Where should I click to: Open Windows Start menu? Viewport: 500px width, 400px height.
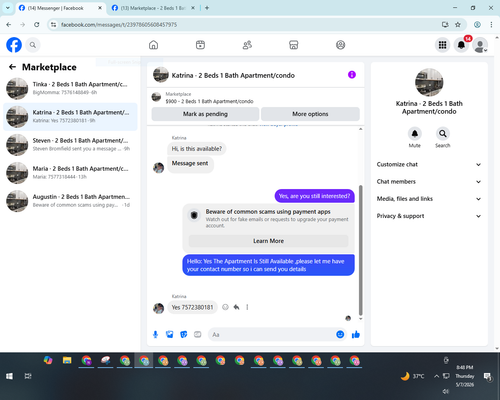9,376
